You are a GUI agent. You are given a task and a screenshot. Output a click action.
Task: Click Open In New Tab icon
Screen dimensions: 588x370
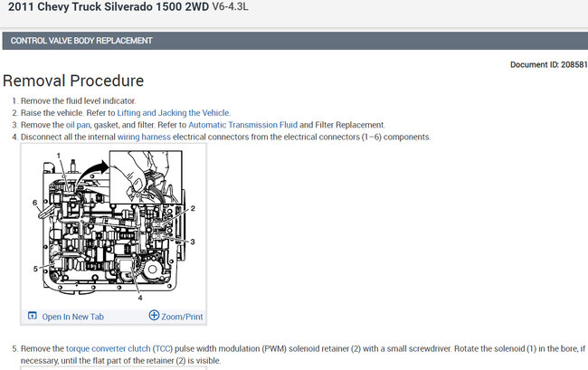coord(33,316)
